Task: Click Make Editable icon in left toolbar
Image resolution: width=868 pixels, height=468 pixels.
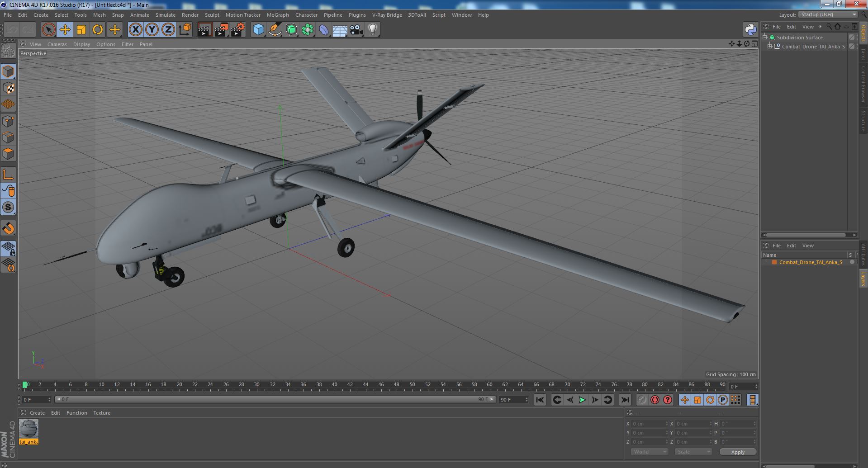Action: tap(8, 51)
